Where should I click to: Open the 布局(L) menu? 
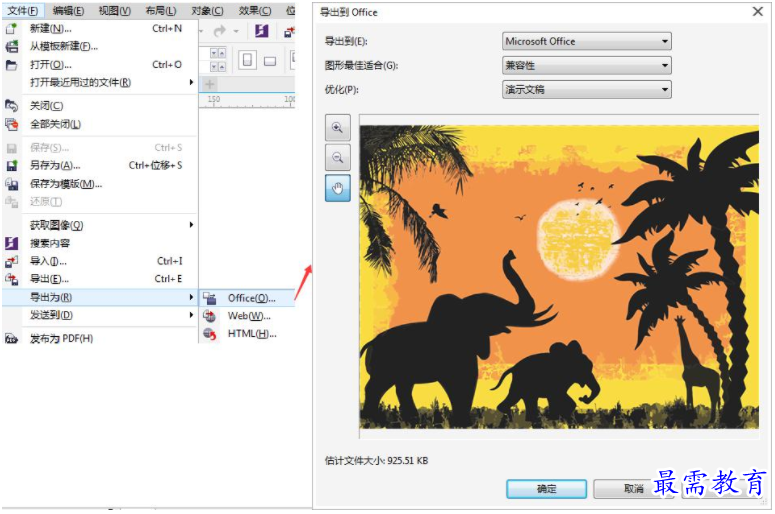pyautogui.click(x=161, y=10)
